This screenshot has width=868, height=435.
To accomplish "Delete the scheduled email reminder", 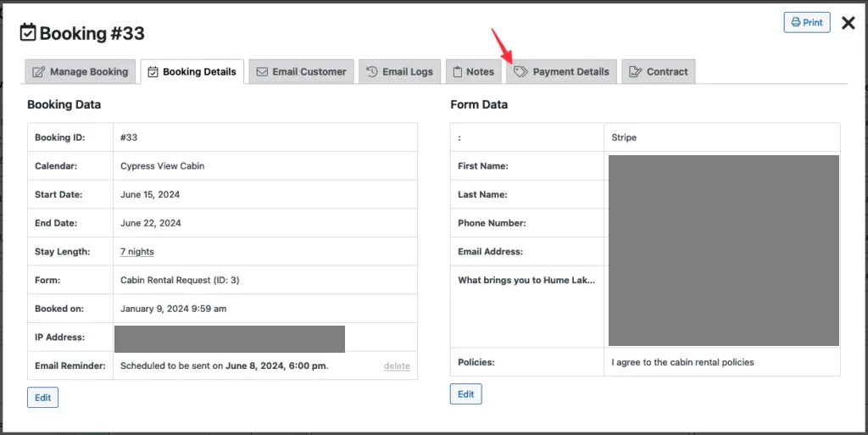I will [396, 366].
